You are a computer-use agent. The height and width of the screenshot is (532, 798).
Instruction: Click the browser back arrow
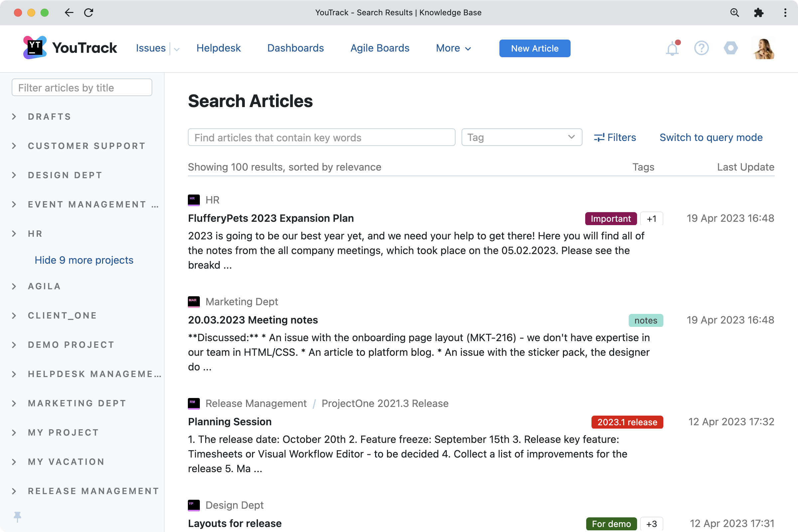point(69,13)
